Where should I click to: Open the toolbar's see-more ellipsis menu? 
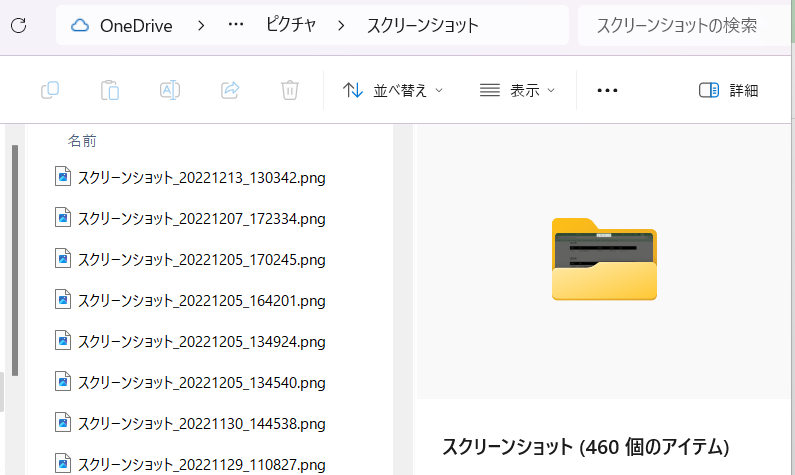pos(607,90)
